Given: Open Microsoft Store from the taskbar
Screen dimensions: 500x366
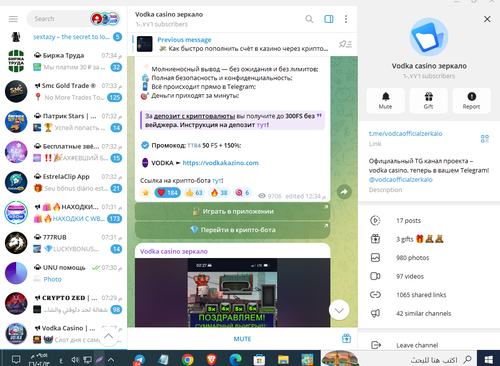Looking at the screenshot, I should click(259, 359).
